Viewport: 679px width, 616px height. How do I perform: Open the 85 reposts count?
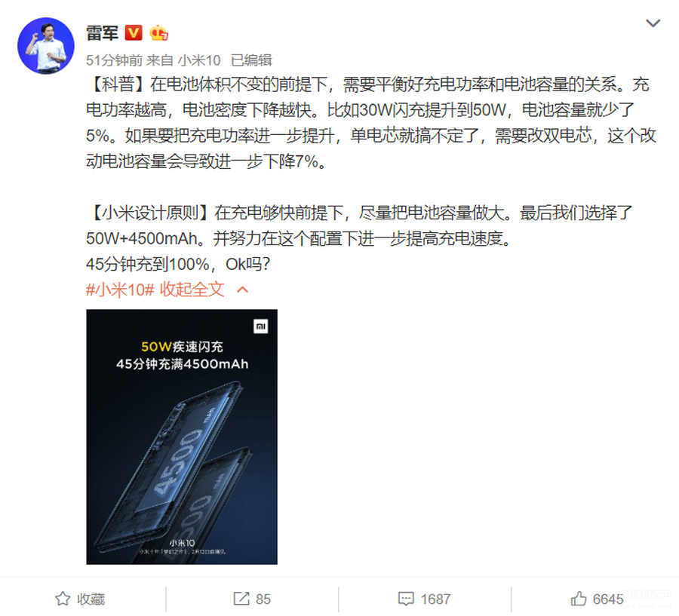[263, 599]
